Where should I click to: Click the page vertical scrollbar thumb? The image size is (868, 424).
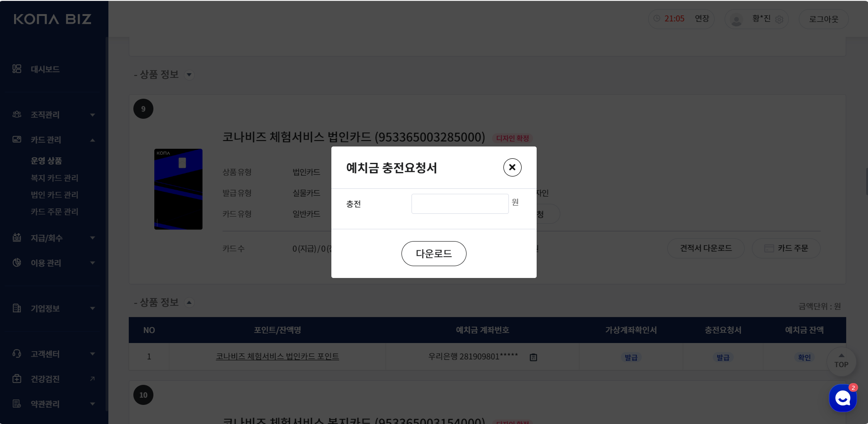(867, 182)
